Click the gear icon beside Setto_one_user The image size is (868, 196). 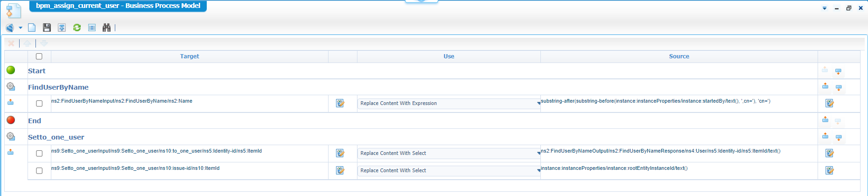11,137
